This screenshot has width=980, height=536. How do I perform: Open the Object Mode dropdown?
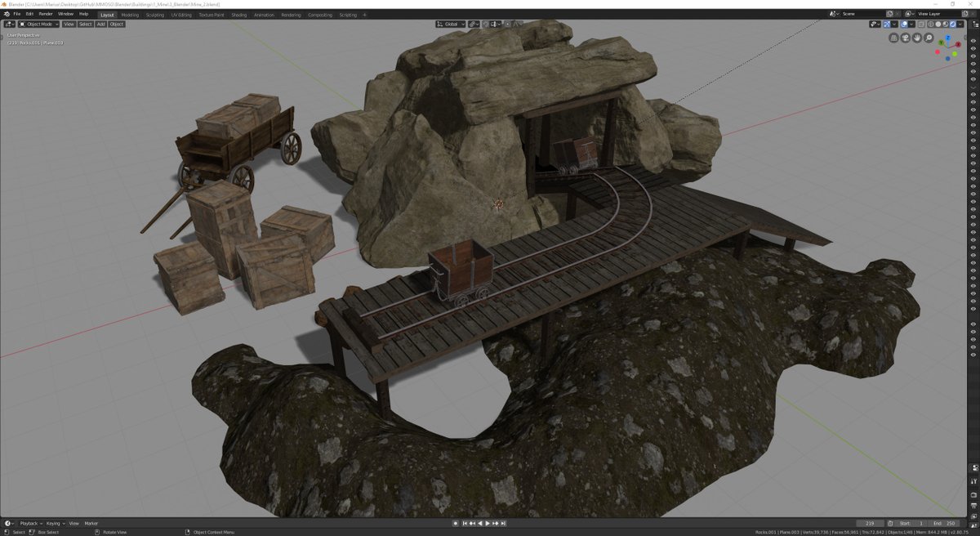(x=39, y=24)
